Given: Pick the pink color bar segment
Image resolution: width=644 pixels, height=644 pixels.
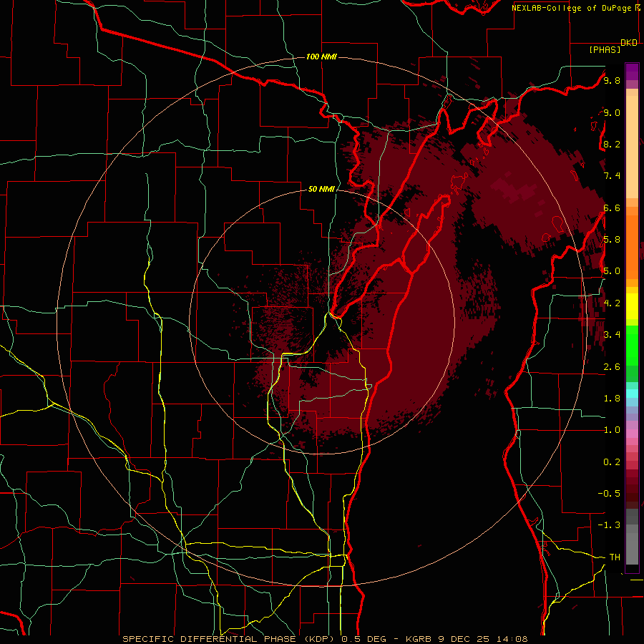Looking at the screenshot, I should (632, 434).
